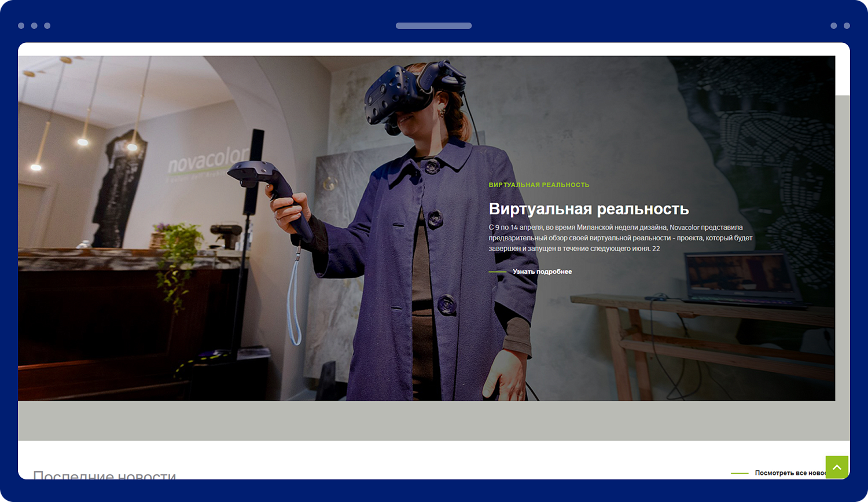Click the laptop on the wooden bench
Screen dimensions: 868x502
746,279
